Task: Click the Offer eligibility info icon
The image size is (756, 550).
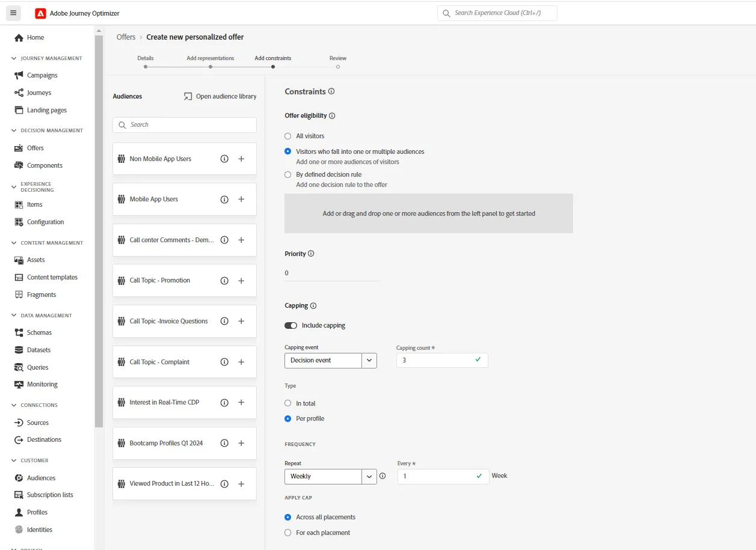Action: coord(332,116)
